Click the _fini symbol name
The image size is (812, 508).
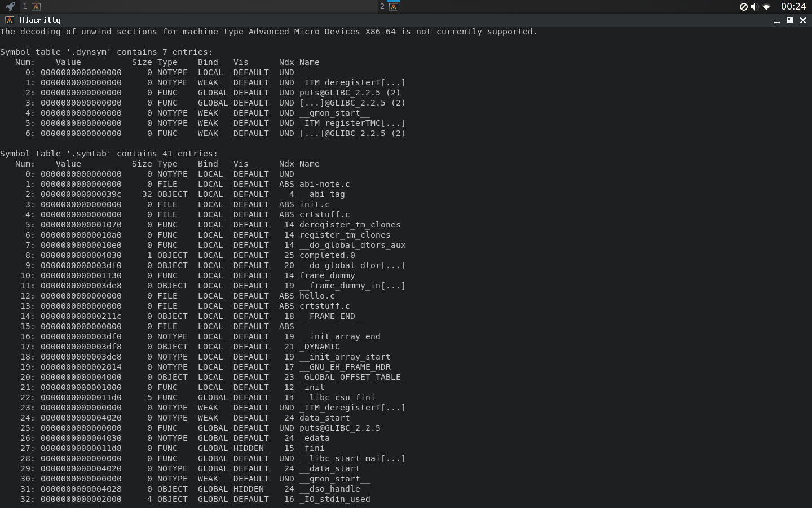[312, 448]
